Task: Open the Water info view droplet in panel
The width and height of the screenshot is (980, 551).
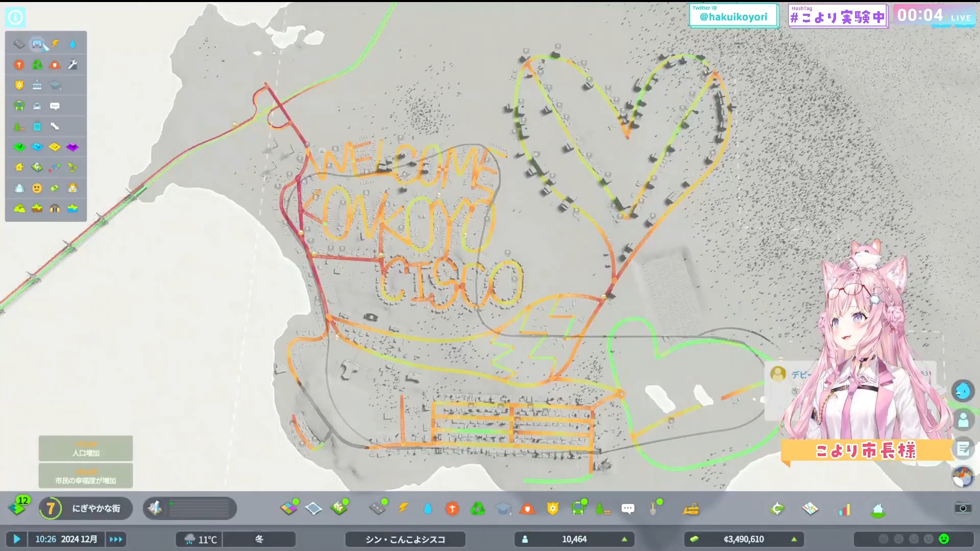Action: tap(72, 44)
